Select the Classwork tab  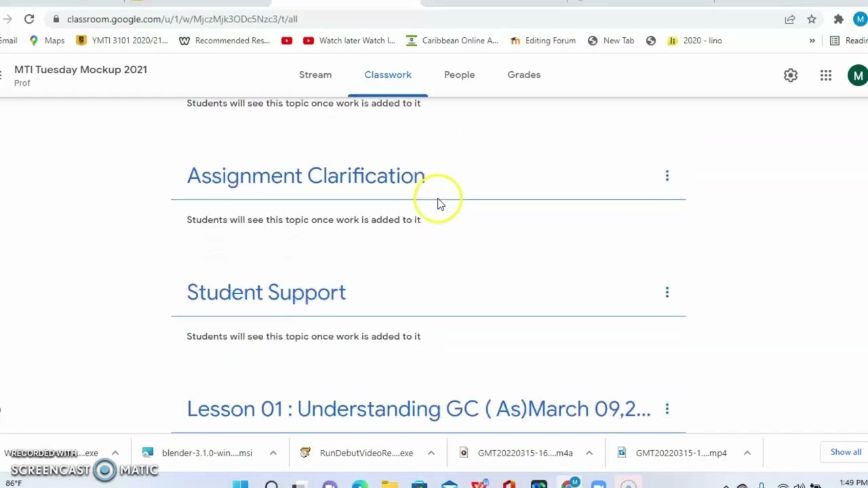click(388, 75)
